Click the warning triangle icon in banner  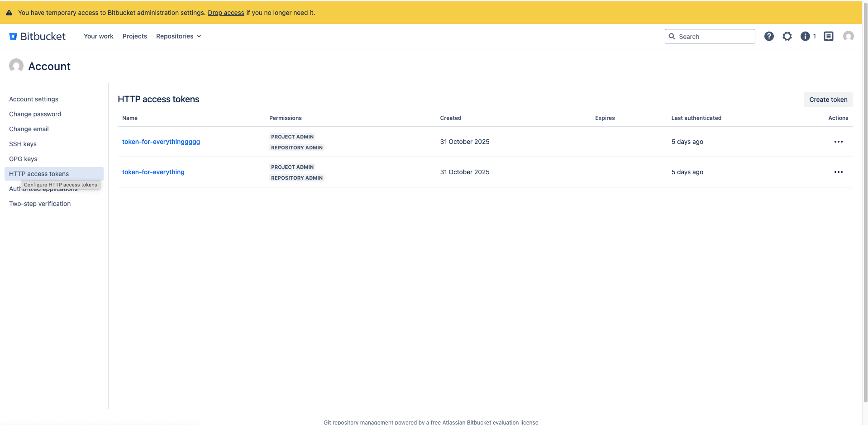pyautogui.click(x=9, y=13)
